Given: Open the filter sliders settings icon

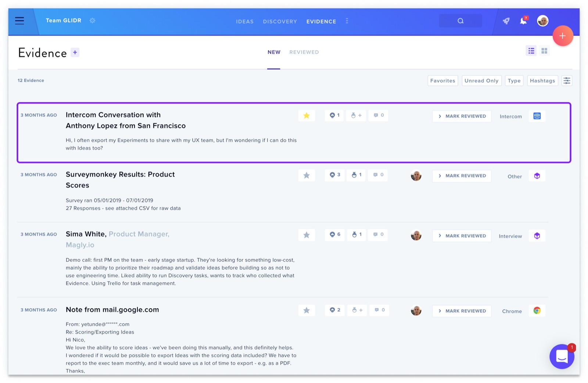Looking at the screenshot, I should tap(567, 81).
